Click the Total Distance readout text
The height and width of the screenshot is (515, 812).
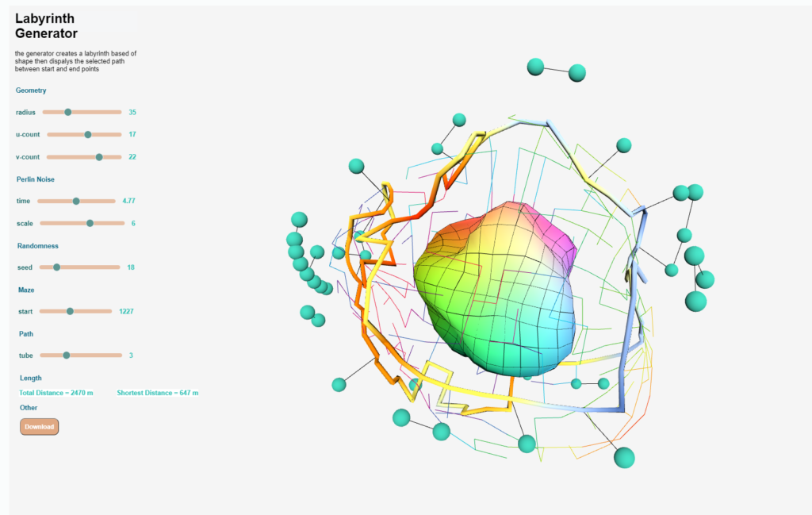coord(56,393)
